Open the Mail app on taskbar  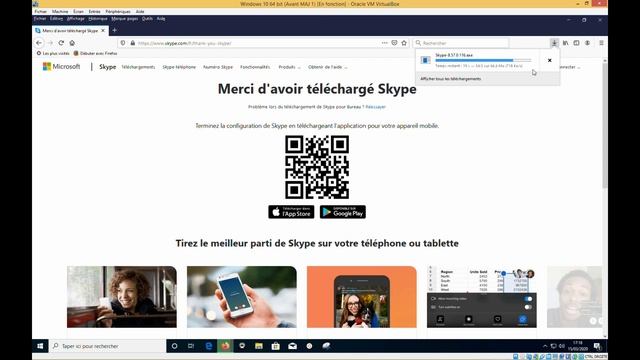[x=292, y=346]
